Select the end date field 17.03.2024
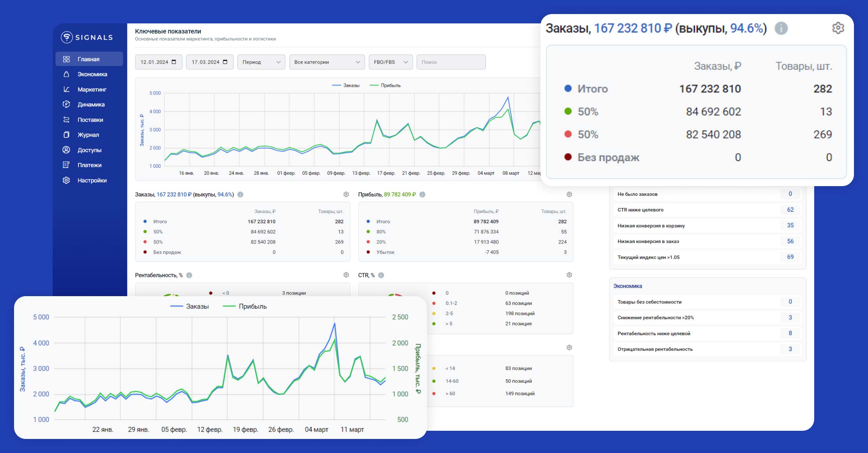This screenshot has height=453, width=868. [x=210, y=62]
